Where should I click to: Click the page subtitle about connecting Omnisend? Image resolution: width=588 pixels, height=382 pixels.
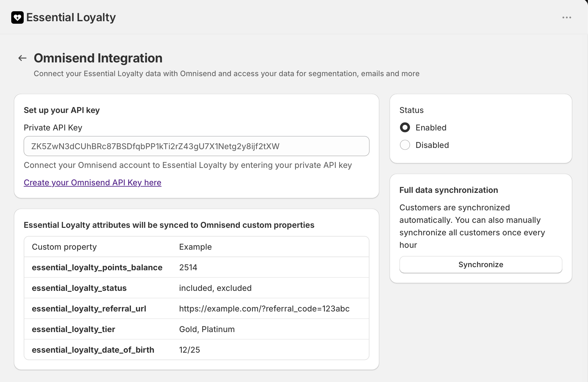pyautogui.click(x=227, y=74)
